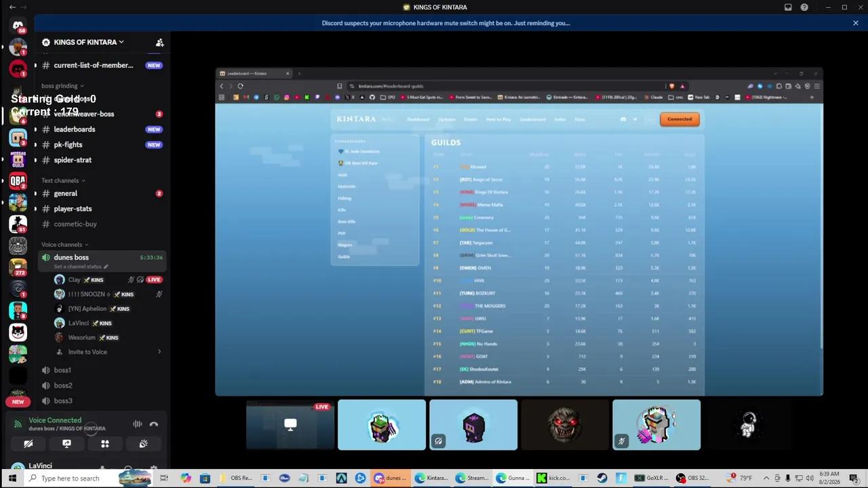Open the voice activities button
This screenshot has height=488, width=868.
tap(105, 444)
